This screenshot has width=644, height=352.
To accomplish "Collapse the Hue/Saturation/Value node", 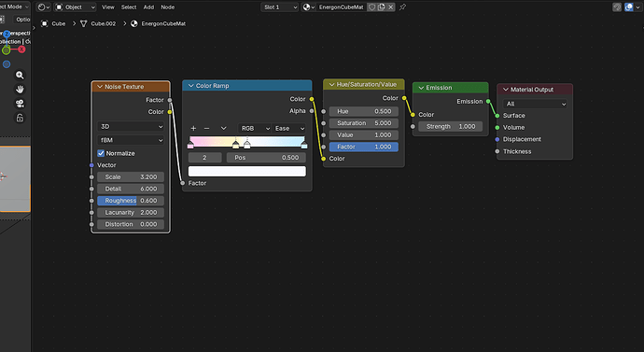I will 332,85.
